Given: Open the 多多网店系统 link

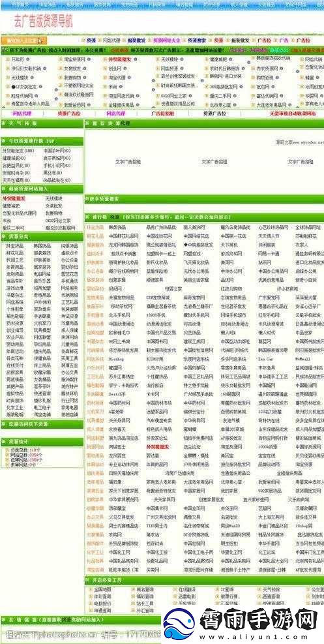Looking at the screenshot, I should point(233,359).
